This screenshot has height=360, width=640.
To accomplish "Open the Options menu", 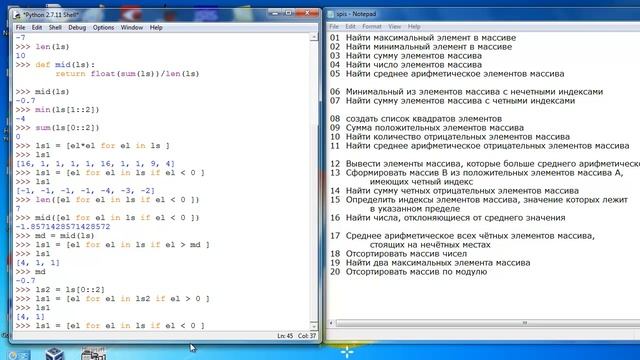I will pyautogui.click(x=103, y=27).
